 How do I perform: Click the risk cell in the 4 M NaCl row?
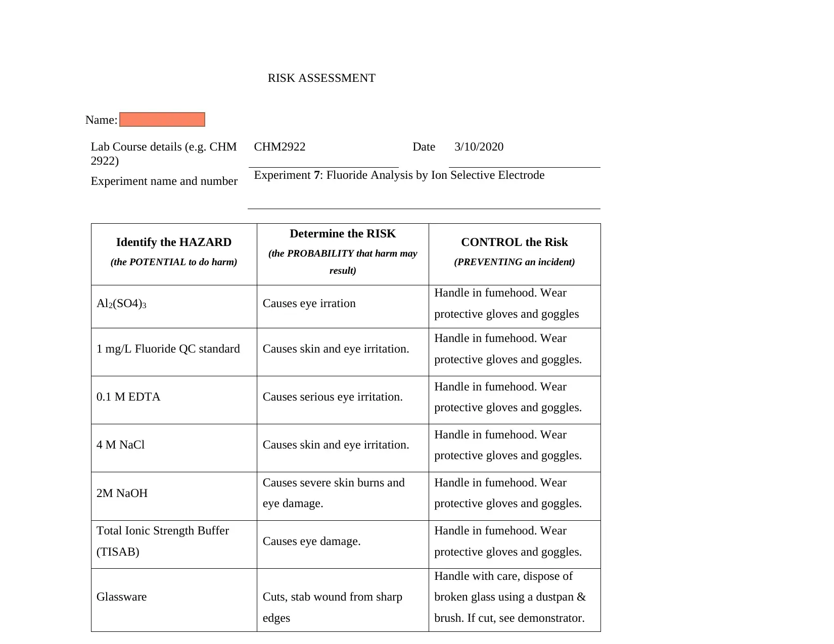click(343, 448)
